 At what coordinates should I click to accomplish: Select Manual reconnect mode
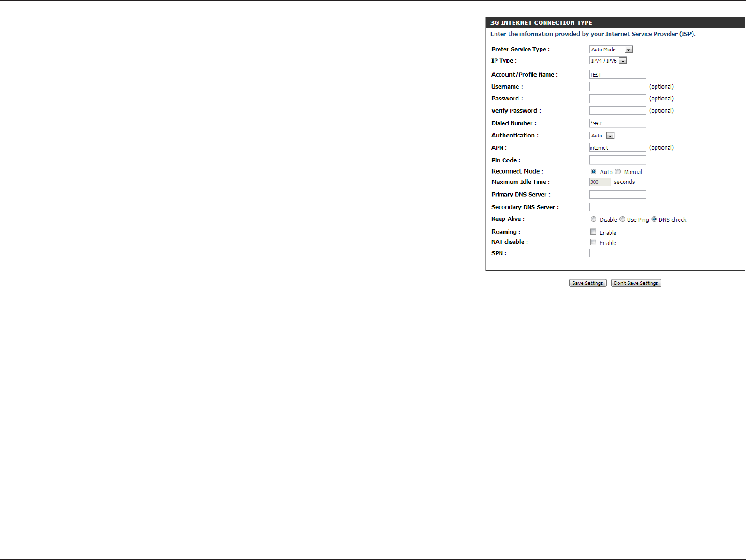point(618,171)
